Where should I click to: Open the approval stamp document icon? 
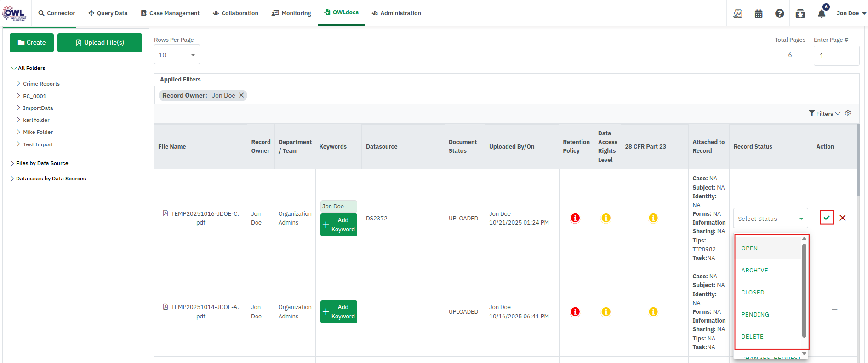(737, 14)
